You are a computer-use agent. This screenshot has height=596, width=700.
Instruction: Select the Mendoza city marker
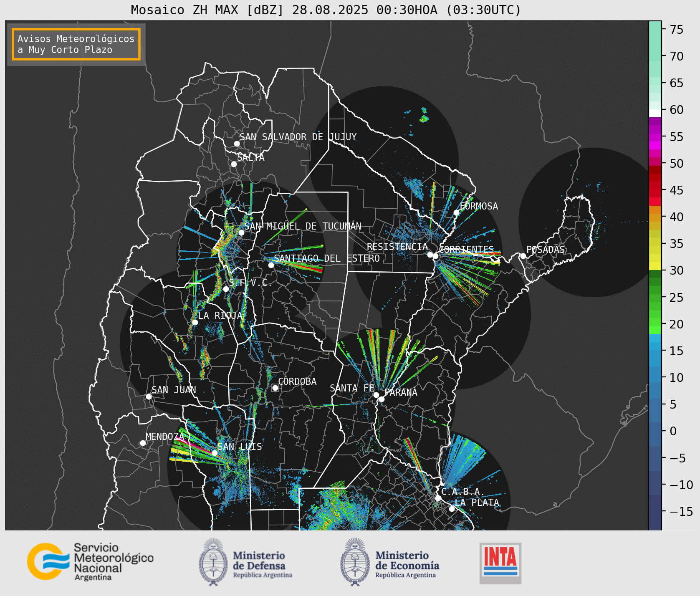143,443
